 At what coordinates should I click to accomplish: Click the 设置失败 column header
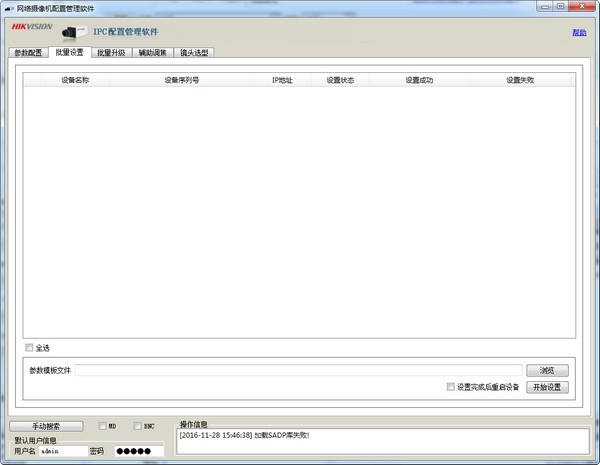coord(520,80)
